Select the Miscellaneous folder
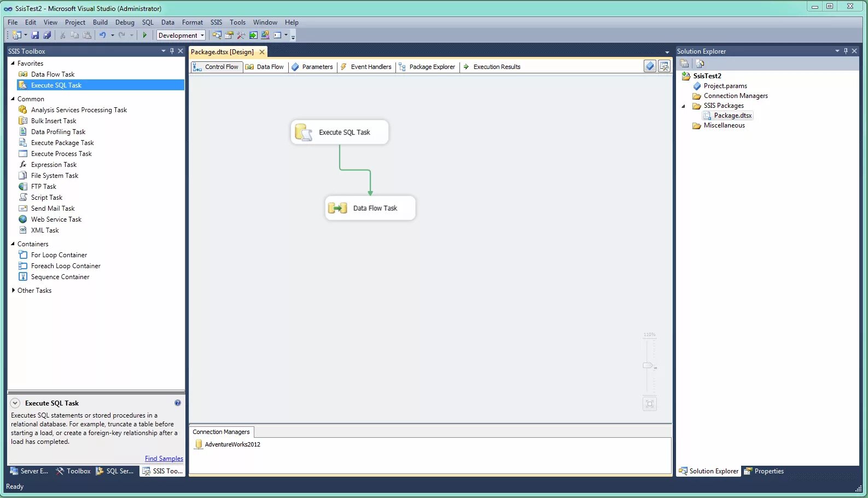Screen dimensions: 868x498 tap(719, 125)
